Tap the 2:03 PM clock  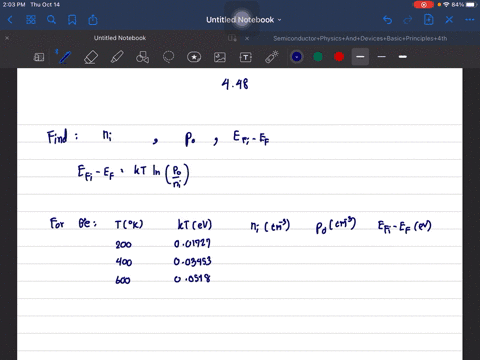[x=14, y=5]
